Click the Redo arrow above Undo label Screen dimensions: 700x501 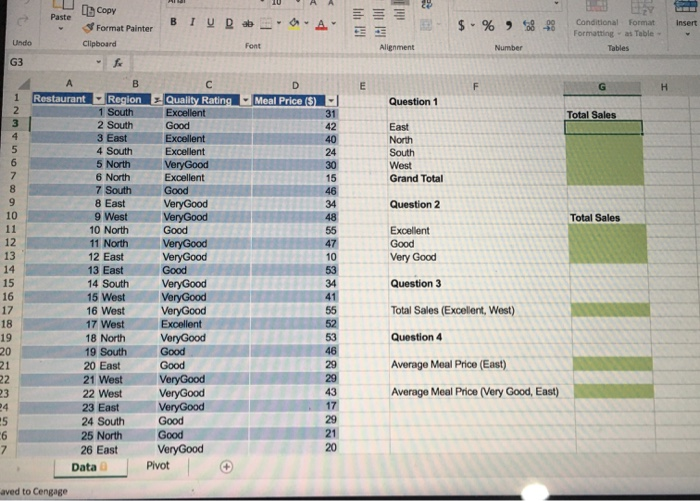[22, 21]
